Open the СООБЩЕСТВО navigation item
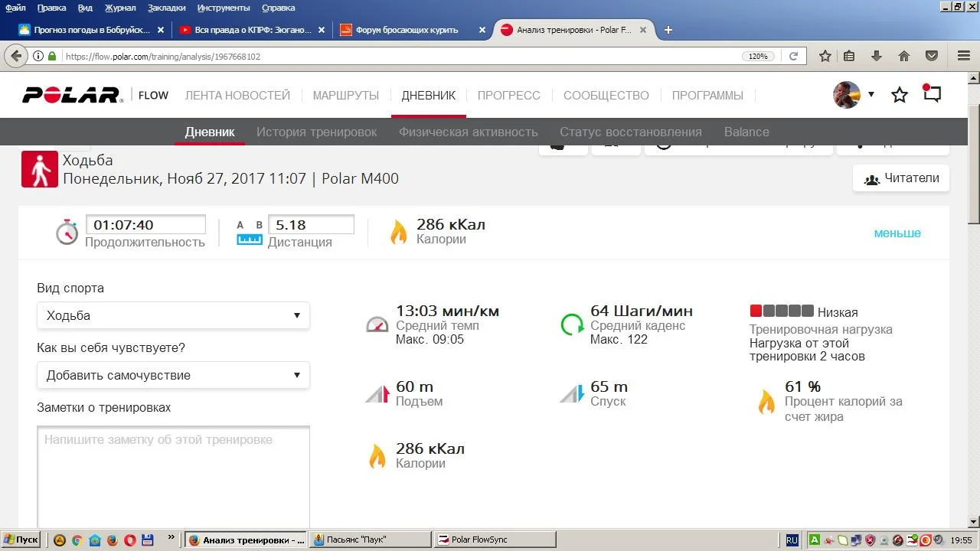 click(x=606, y=96)
